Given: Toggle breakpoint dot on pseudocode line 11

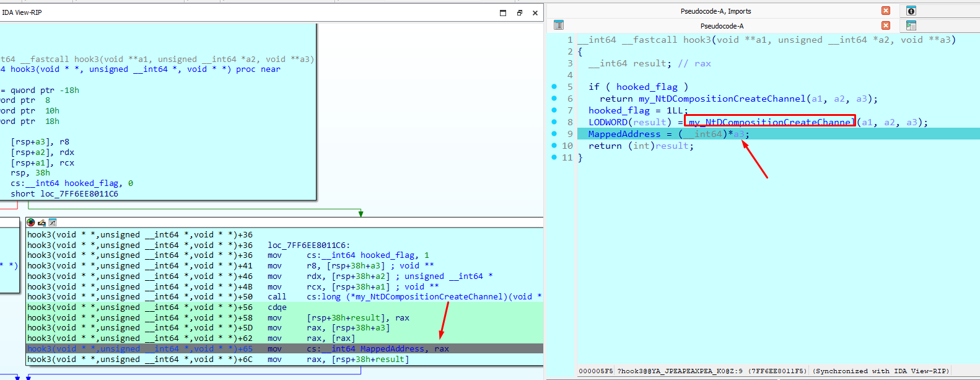Looking at the screenshot, I should [554, 157].
